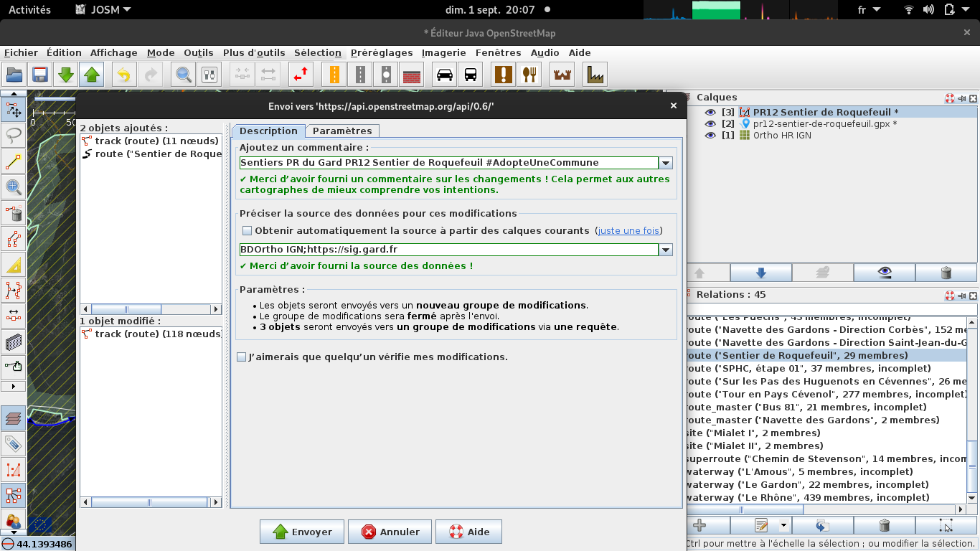Image resolution: width=980 pixels, height=551 pixels.
Task: Click the undo yellow arrow icon
Action: [124, 75]
